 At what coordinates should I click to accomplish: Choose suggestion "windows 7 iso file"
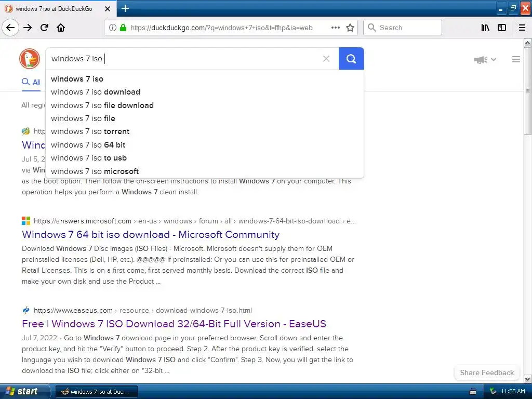click(204, 118)
